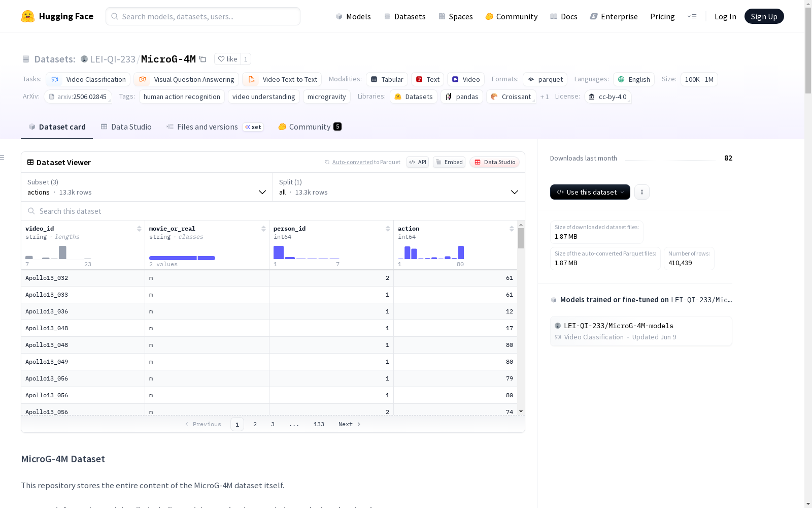Click the dataset table vertical scrollbar thumb

coord(521,238)
